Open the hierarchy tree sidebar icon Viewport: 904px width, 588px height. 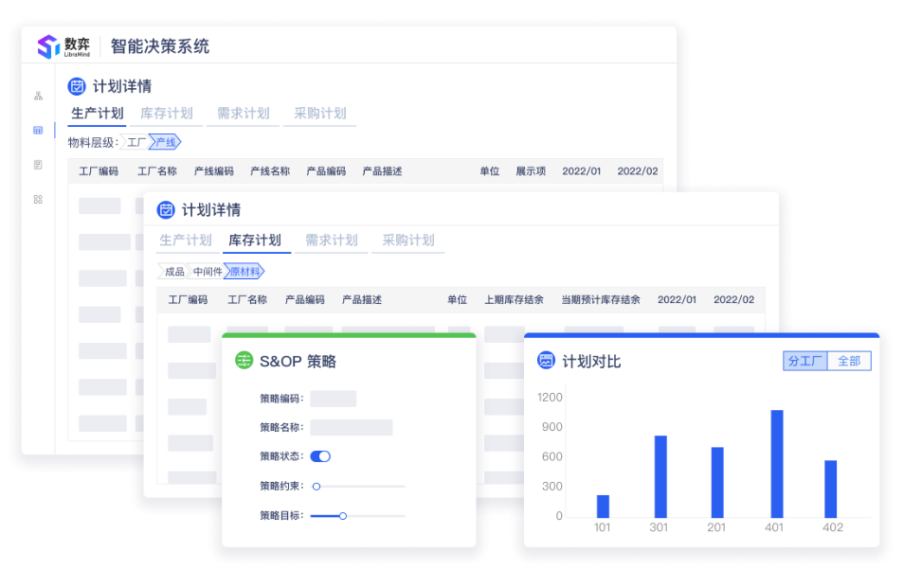(x=38, y=96)
